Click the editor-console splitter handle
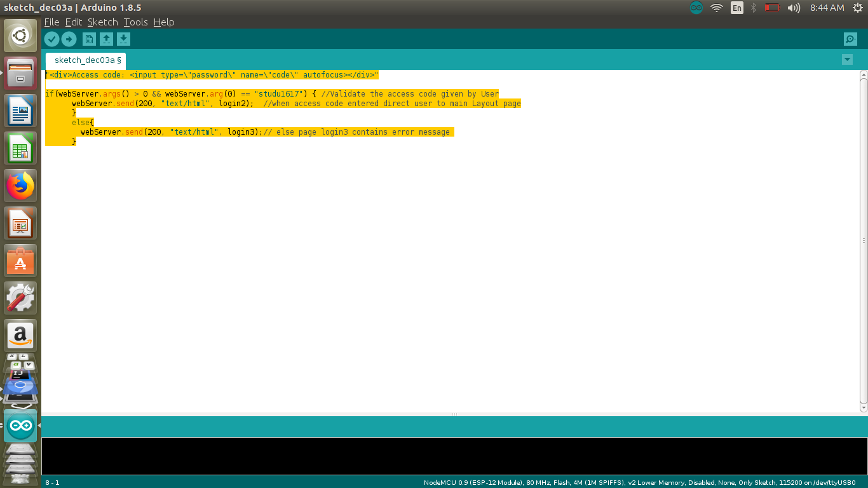Image resolution: width=868 pixels, height=488 pixels. click(454, 414)
